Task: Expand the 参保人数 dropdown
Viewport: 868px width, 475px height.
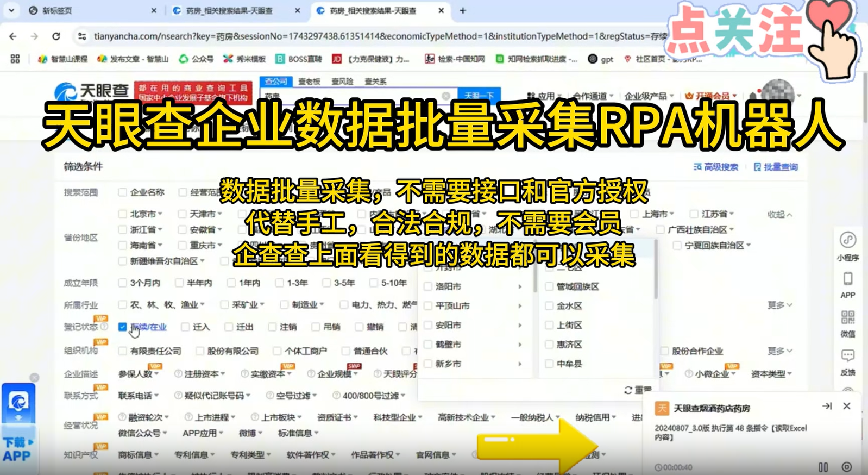Action: tap(139, 374)
